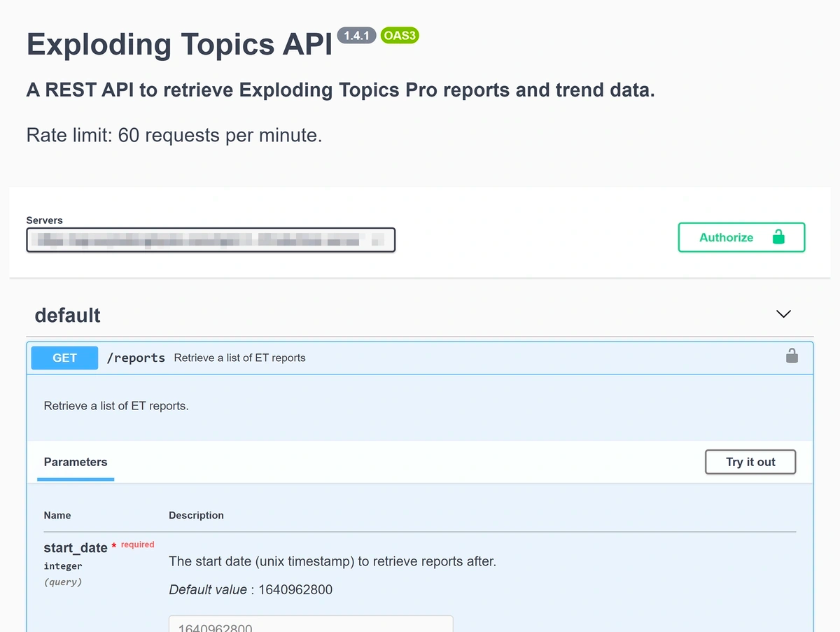Screen dimensions: 840x632
Task: Collapse the default section with the chevron
Action: pos(784,314)
